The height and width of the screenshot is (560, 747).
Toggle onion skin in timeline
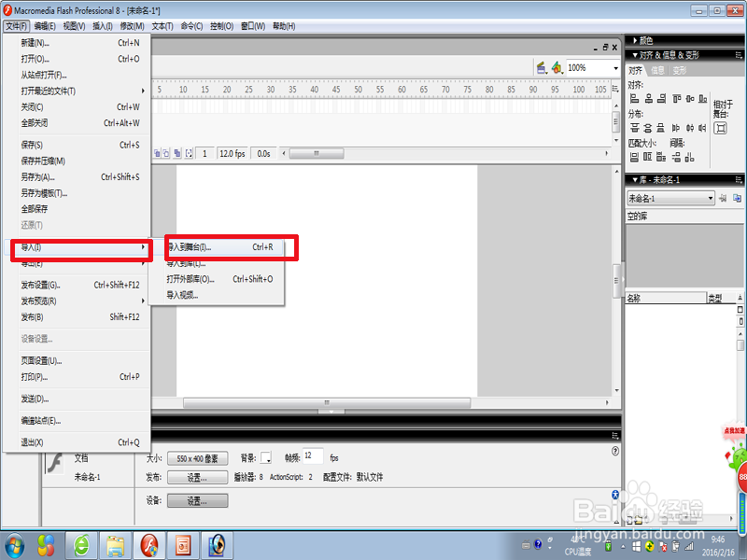(x=157, y=153)
